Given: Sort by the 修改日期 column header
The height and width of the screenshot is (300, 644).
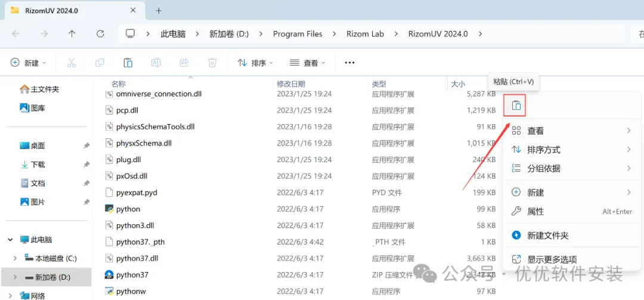Looking at the screenshot, I should [291, 84].
